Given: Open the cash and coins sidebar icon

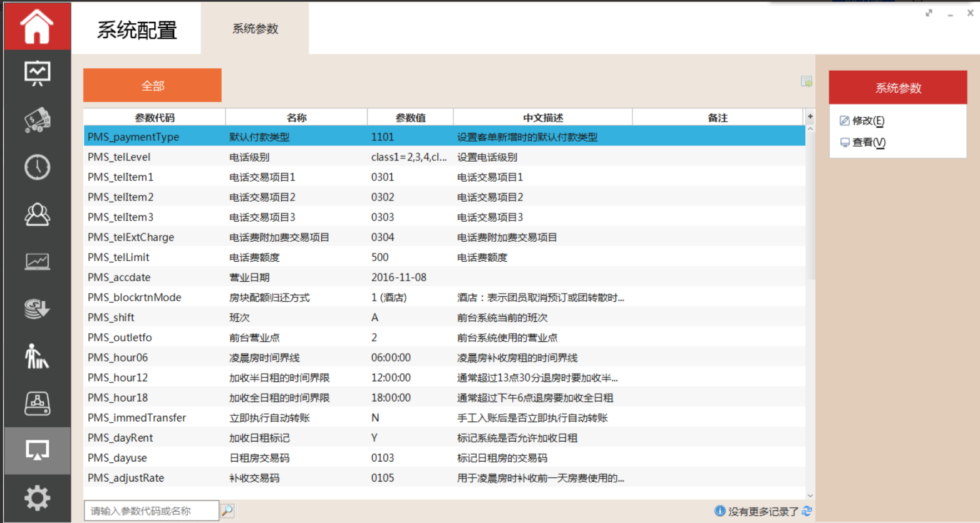Looking at the screenshot, I should 37,120.
